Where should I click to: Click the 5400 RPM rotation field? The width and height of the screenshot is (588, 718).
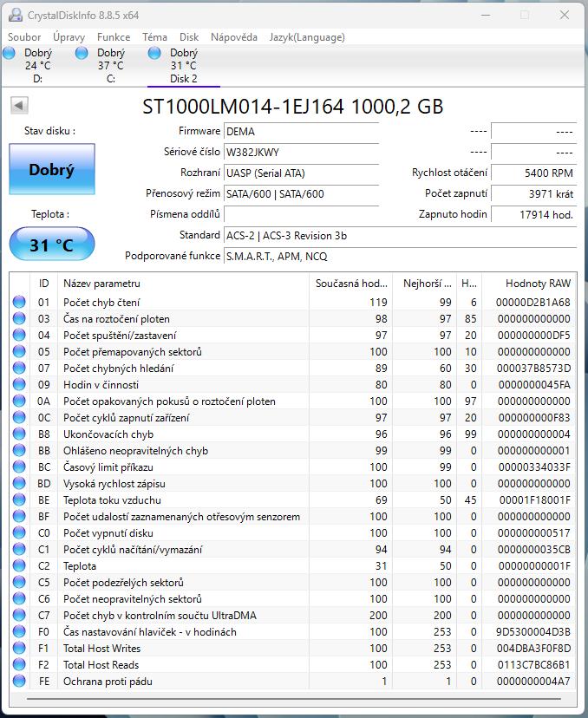(x=533, y=173)
